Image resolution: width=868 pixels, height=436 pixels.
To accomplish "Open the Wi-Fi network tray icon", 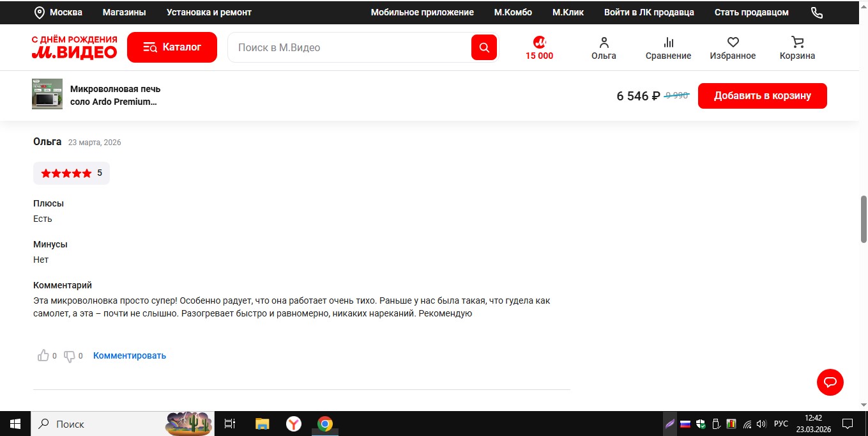I will (747, 424).
